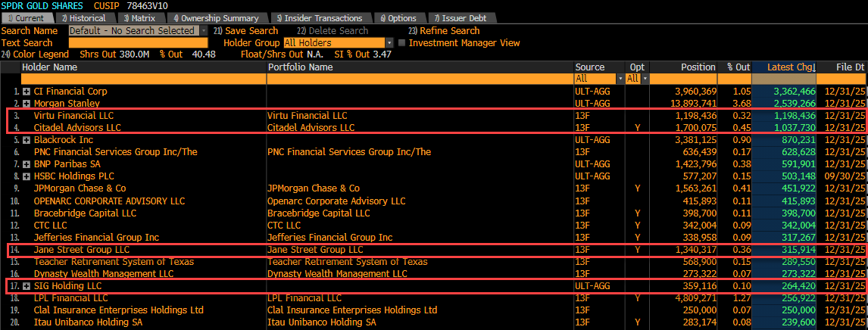Expand the SIG Holding LLC holder row

point(26,286)
